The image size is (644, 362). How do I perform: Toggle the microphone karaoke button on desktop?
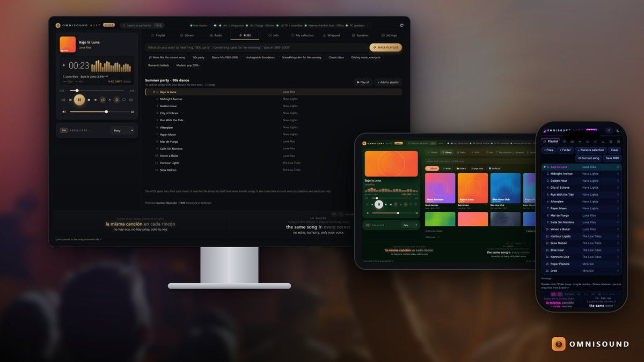click(116, 100)
